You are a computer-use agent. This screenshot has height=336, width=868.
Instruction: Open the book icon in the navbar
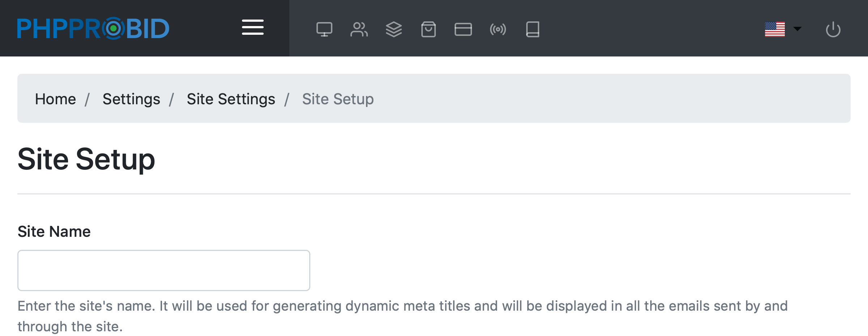pos(532,29)
